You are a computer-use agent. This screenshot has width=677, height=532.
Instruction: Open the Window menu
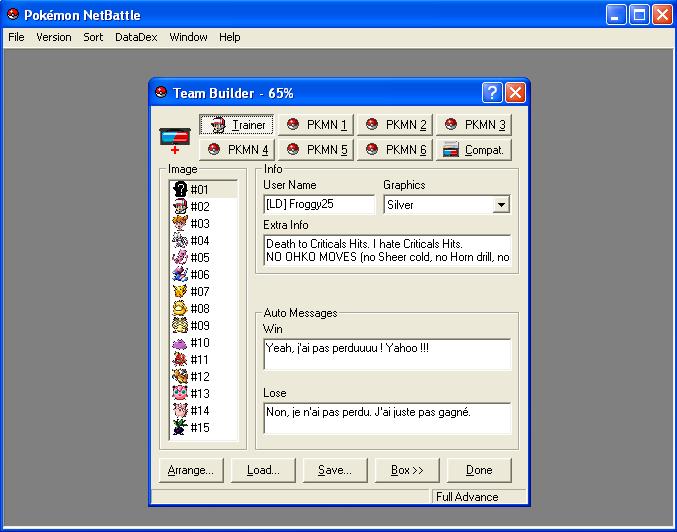tap(188, 37)
